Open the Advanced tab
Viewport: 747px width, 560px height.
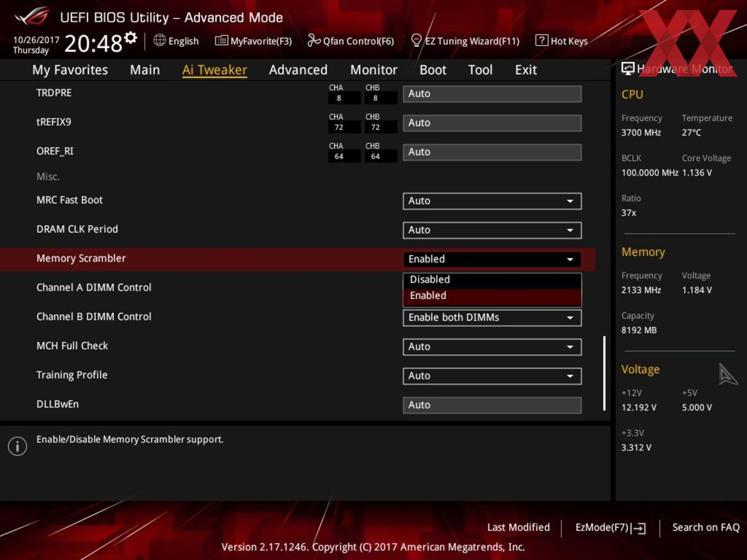(x=298, y=70)
